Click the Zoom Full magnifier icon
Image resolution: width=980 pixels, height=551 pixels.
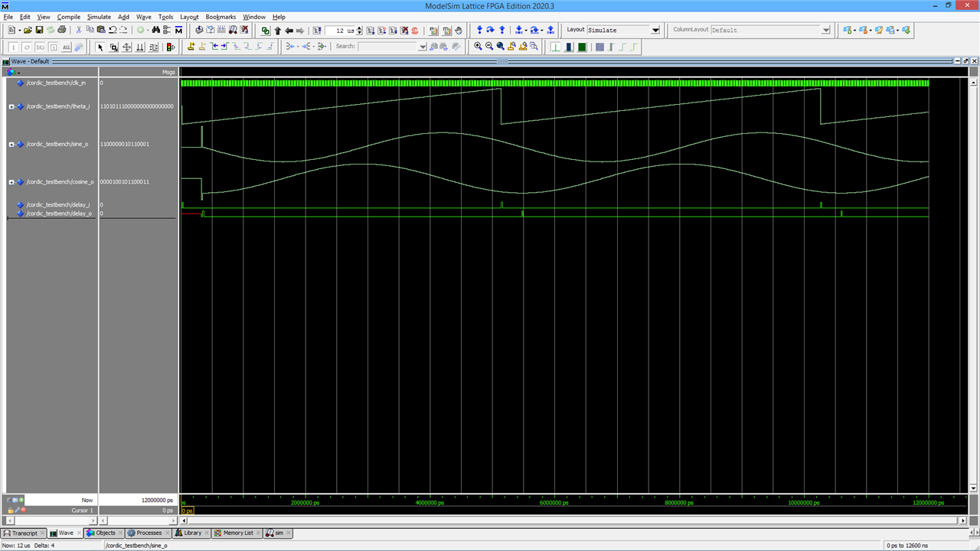501,47
